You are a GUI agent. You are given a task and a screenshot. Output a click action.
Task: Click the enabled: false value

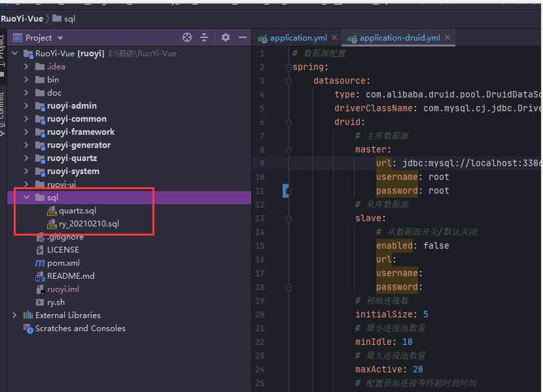(x=436, y=245)
